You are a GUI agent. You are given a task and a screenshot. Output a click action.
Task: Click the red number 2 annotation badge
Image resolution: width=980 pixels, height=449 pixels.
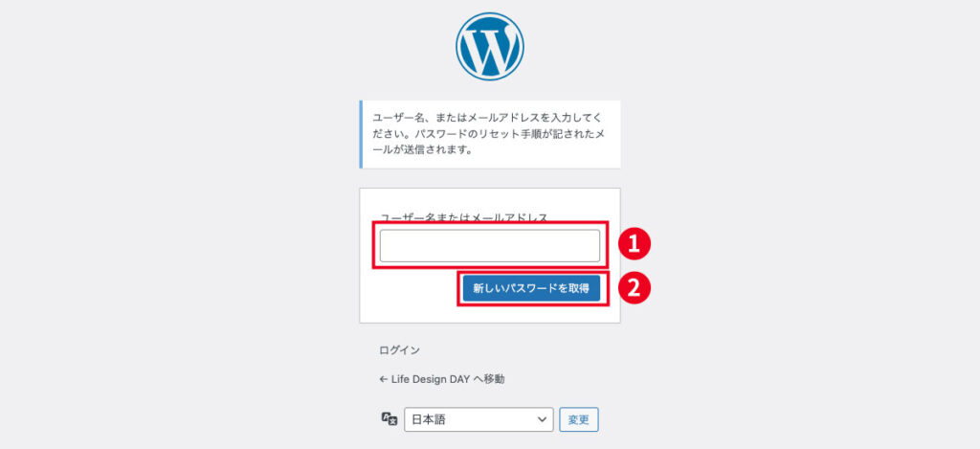coord(635,289)
